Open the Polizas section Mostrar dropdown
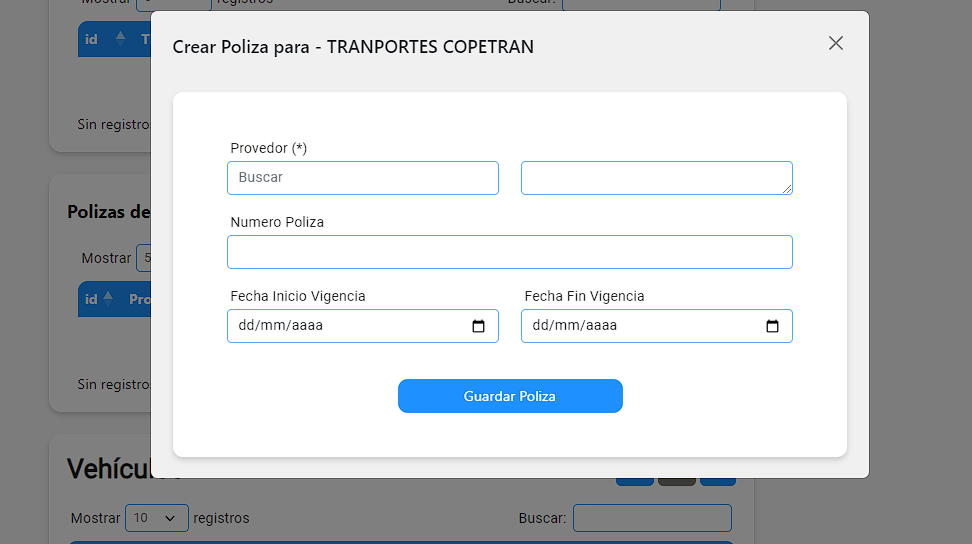 click(144, 258)
